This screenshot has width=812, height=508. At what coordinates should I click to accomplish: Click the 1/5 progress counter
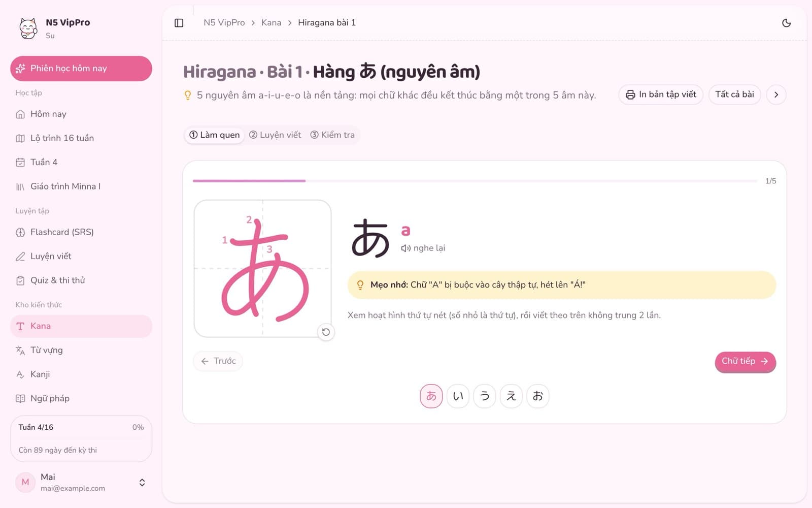pyautogui.click(x=770, y=181)
